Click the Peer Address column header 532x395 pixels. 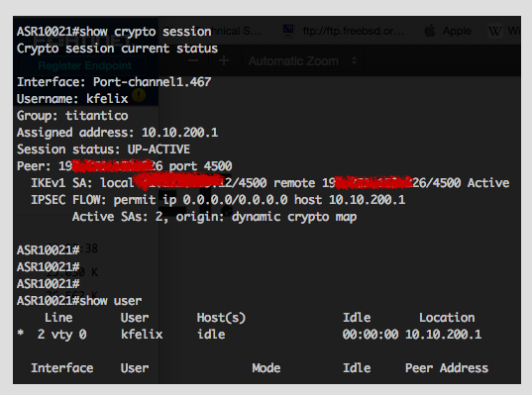click(447, 368)
